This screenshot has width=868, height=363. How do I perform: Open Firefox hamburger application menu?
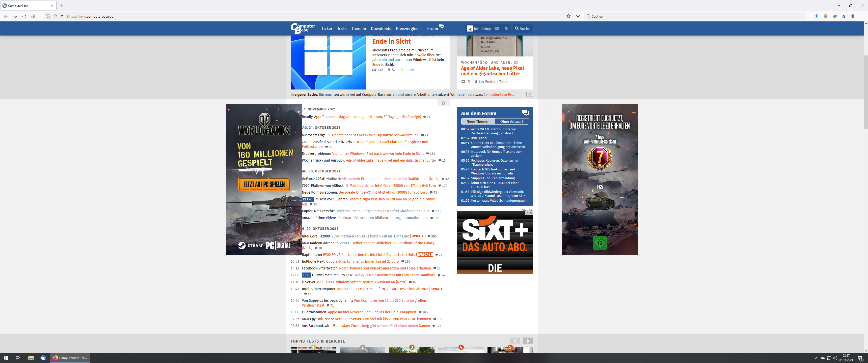(862, 16)
